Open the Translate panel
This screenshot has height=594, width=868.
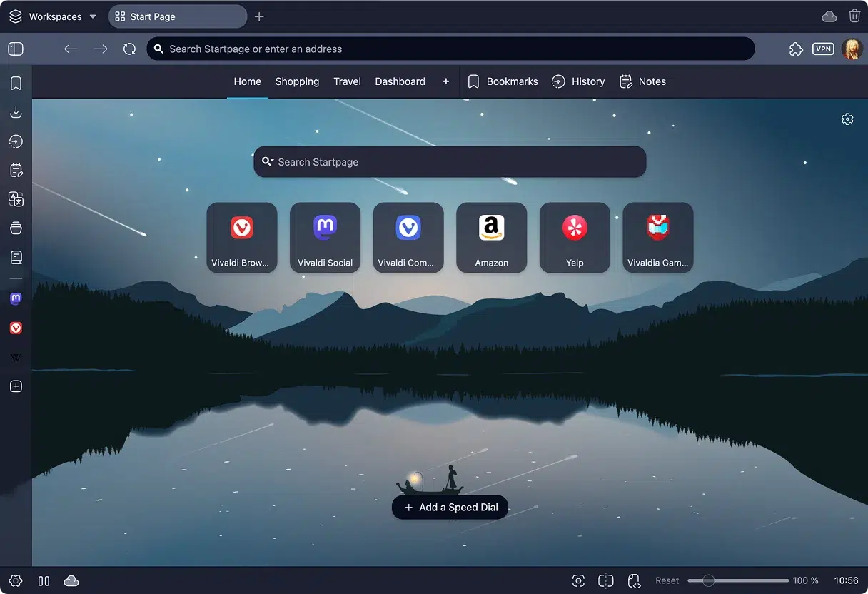pos(16,199)
